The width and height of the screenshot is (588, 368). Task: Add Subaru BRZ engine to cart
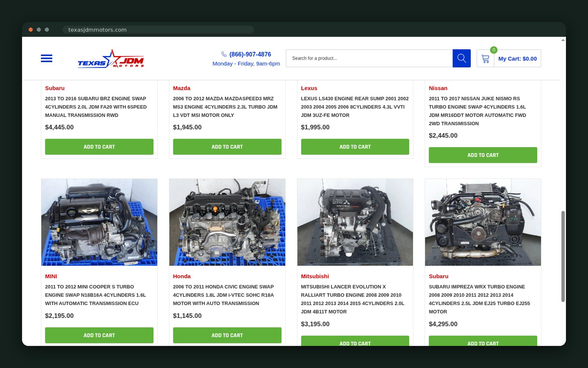tap(99, 147)
